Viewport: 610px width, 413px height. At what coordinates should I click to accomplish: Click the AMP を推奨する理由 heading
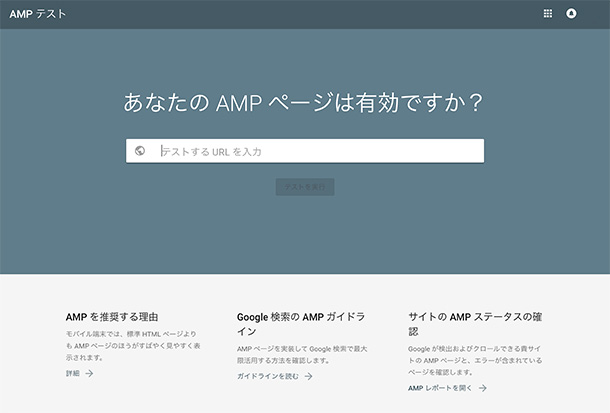pos(112,317)
